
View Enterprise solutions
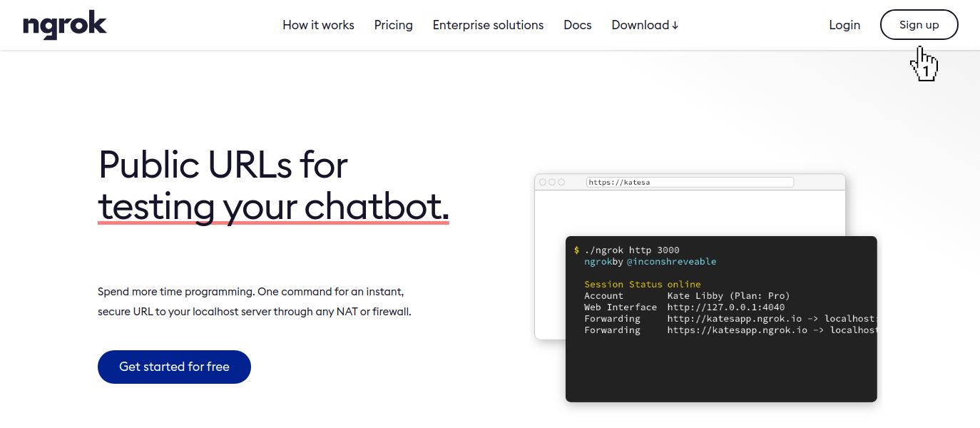point(488,25)
